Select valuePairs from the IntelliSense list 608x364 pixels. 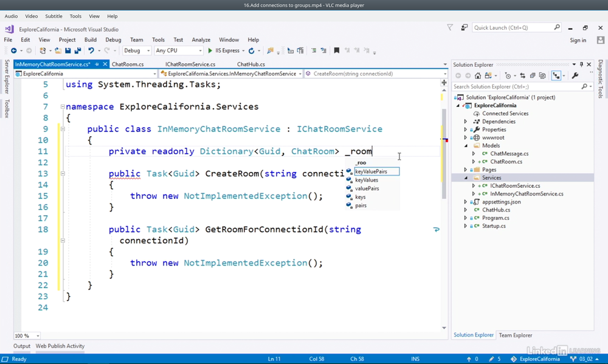(367, 188)
